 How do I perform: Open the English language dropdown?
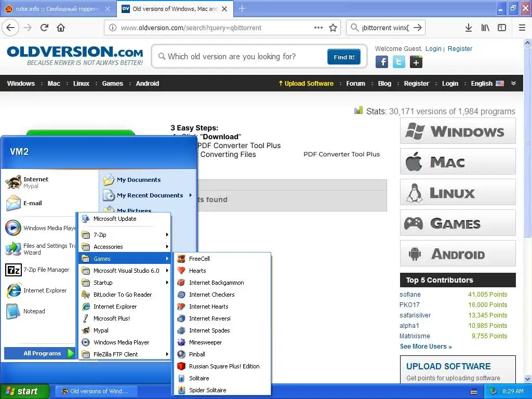487,84
